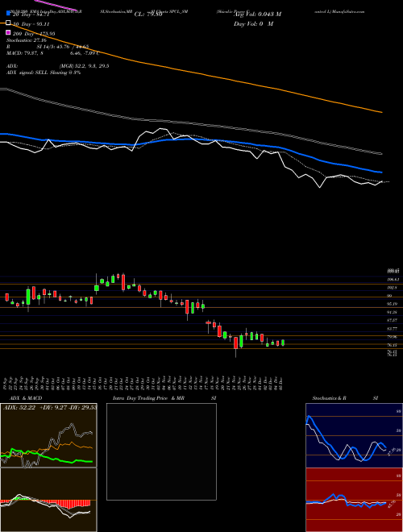
Task: Open the blue Stochastics chart panel
Action: click(x=354, y=435)
